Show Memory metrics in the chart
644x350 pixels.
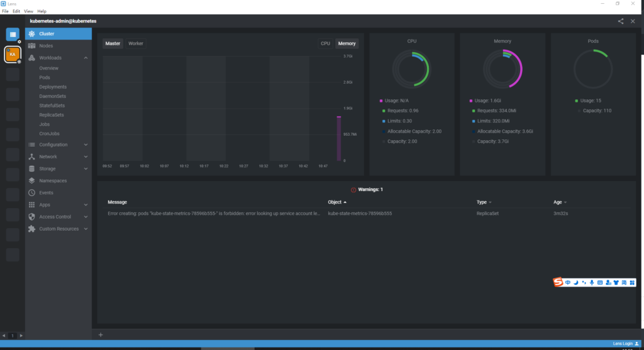click(347, 43)
